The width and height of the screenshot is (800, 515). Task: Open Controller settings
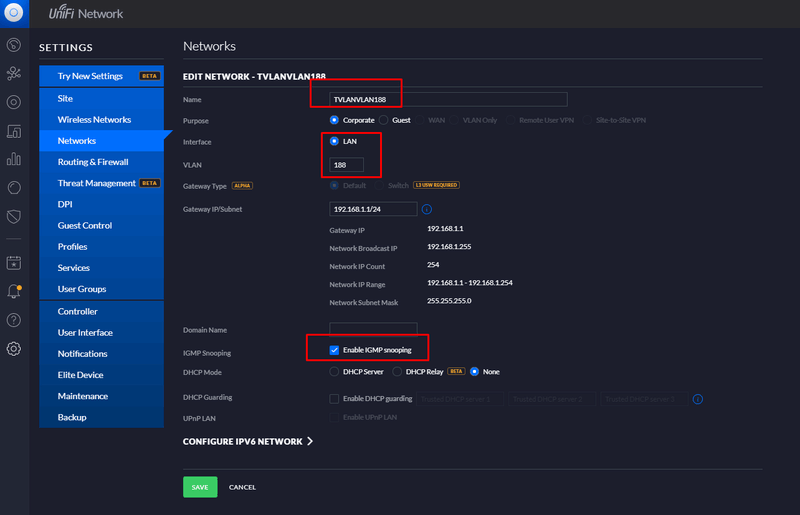coord(102,311)
